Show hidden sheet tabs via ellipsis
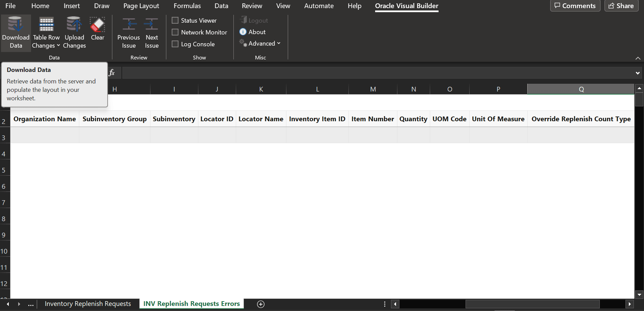The image size is (644, 311). click(x=31, y=304)
